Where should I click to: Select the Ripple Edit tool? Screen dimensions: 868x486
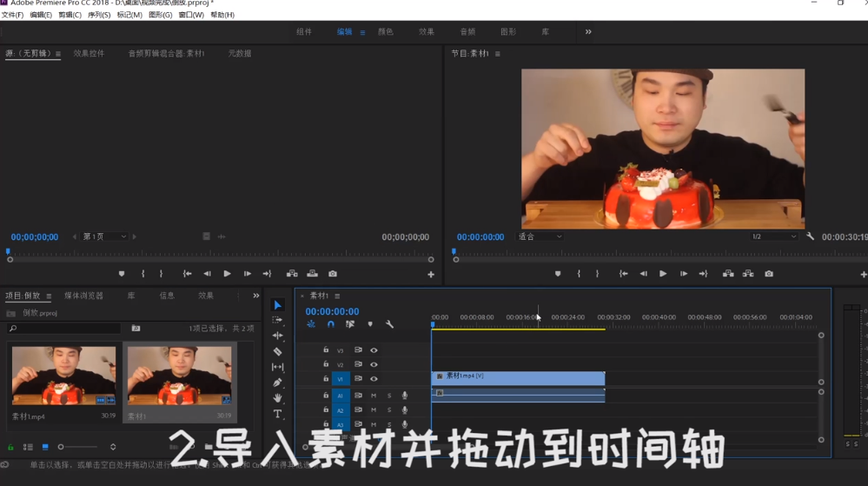277,336
